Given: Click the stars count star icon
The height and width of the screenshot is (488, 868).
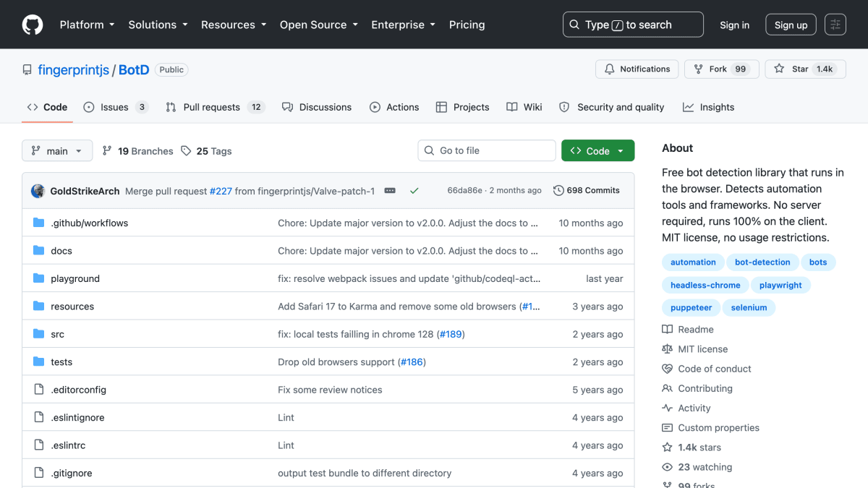Looking at the screenshot, I should pyautogui.click(x=667, y=448).
